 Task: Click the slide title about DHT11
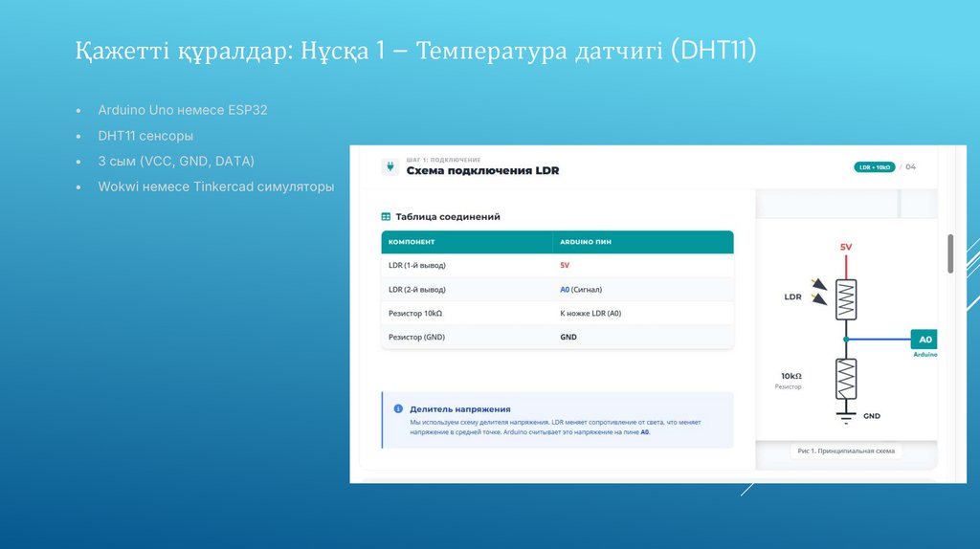[415, 51]
